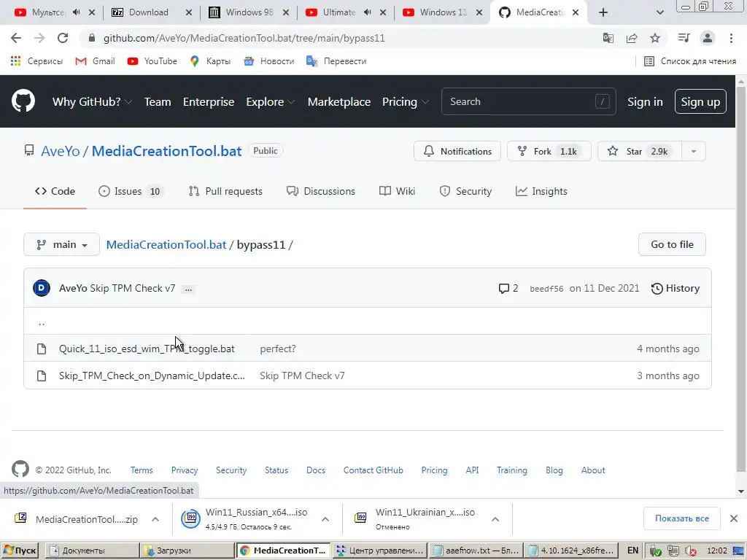Image resolution: width=747 pixels, height=560 pixels.
Task: Fork the repository button
Action: tap(549, 151)
